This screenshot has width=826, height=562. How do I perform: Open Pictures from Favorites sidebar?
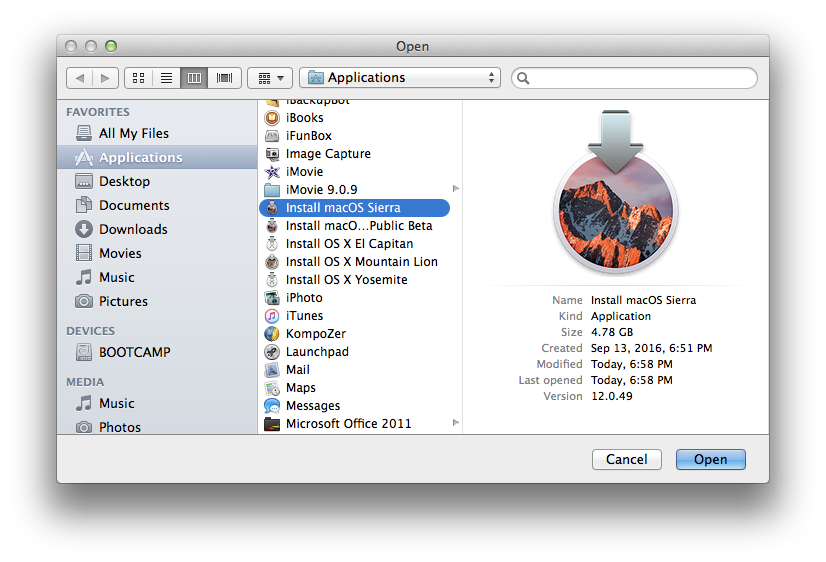coord(157,301)
